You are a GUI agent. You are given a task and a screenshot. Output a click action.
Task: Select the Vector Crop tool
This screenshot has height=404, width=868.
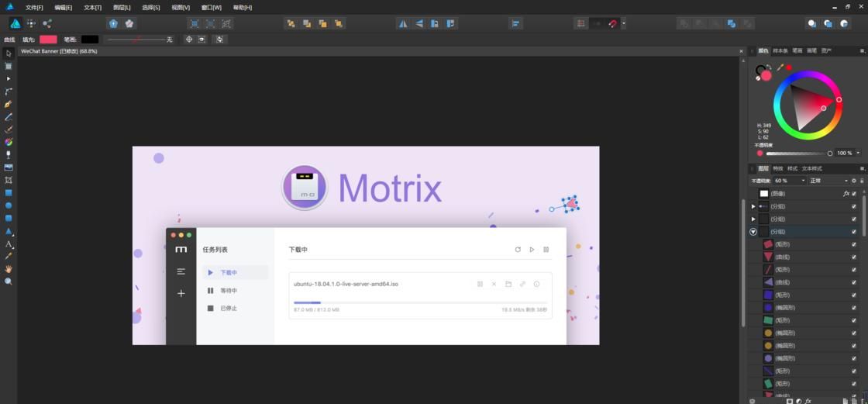point(9,180)
